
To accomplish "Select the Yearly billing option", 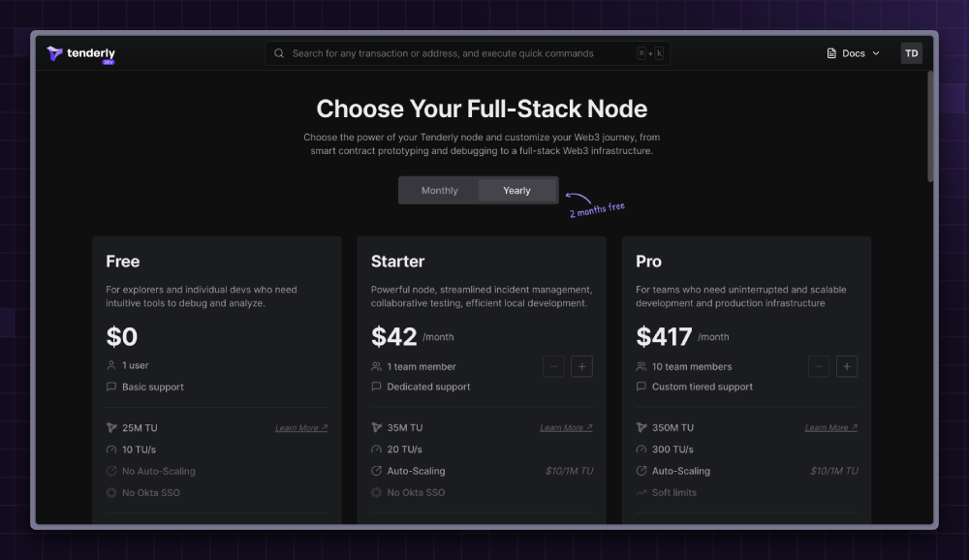I will tap(516, 190).
